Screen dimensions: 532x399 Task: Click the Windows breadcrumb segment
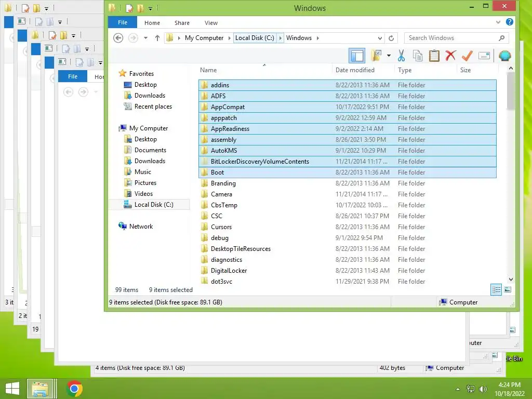point(299,37)
